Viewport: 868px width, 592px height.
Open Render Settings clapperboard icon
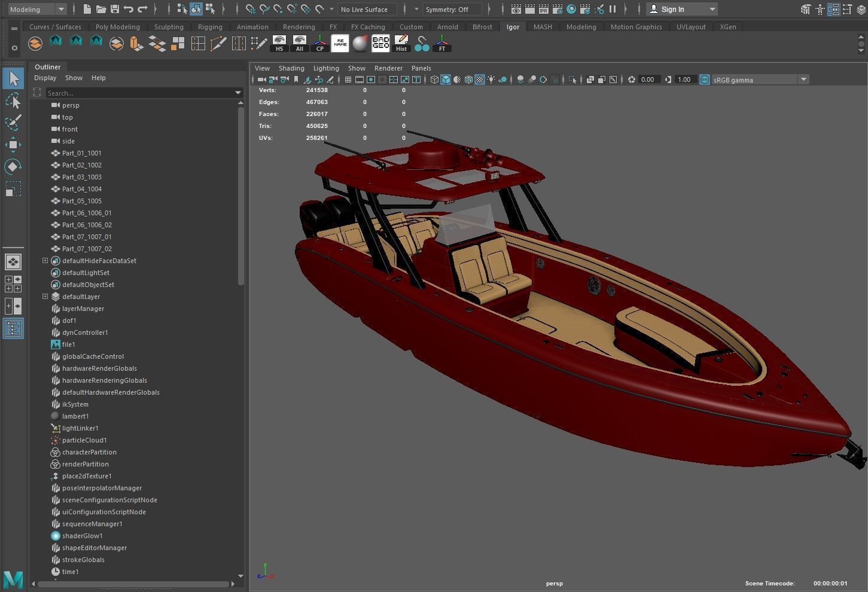tap(558, 9)
